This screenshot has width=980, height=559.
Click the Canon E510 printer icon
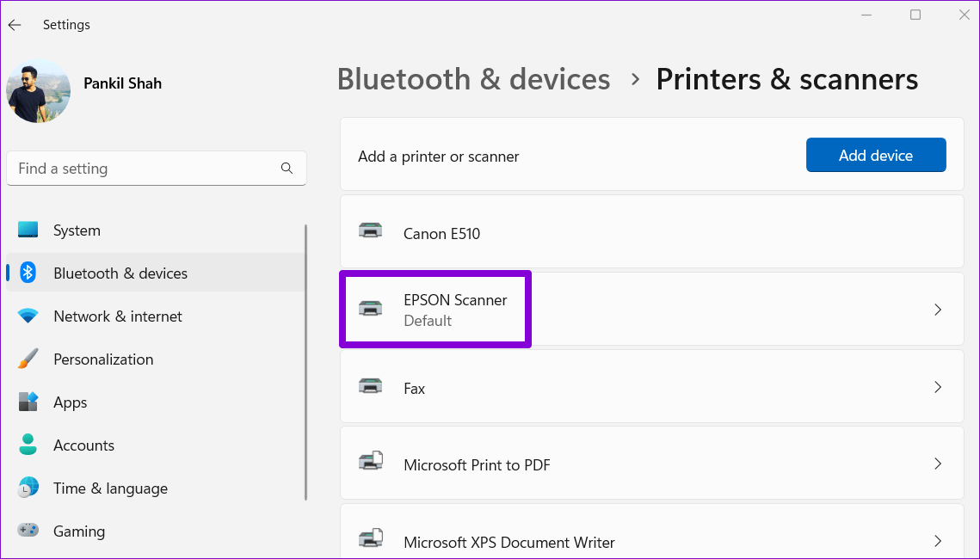coord(371,231)
